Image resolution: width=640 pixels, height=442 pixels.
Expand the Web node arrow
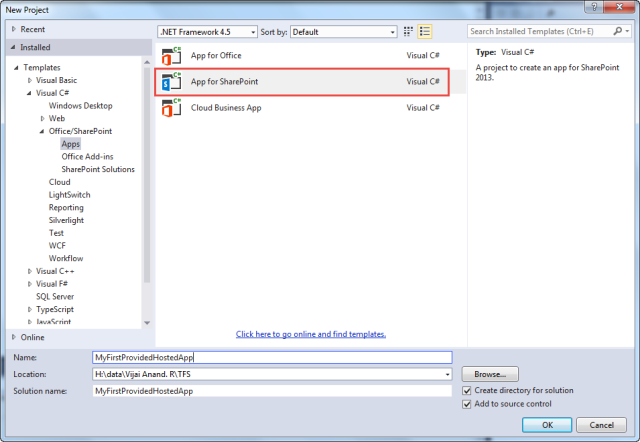coord(42,118)
